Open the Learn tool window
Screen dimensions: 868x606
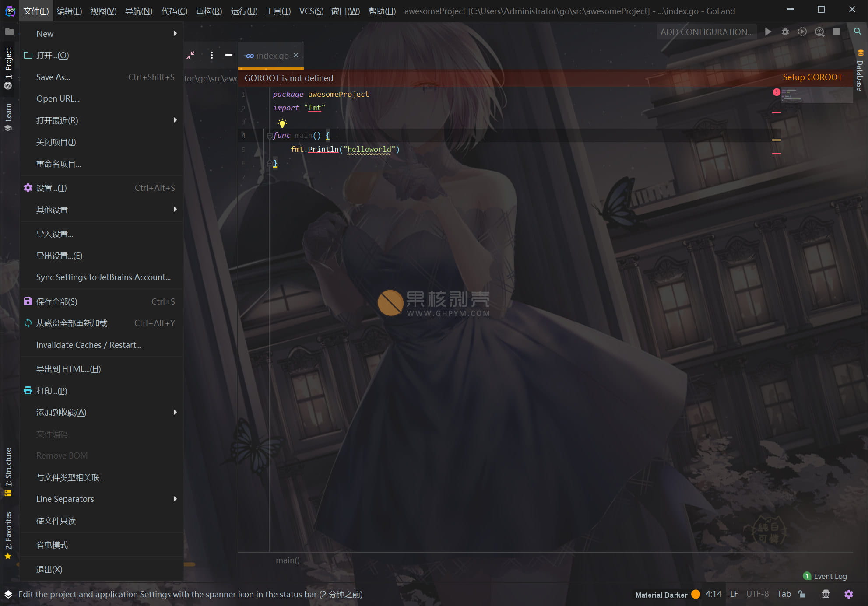click(8, 117)
